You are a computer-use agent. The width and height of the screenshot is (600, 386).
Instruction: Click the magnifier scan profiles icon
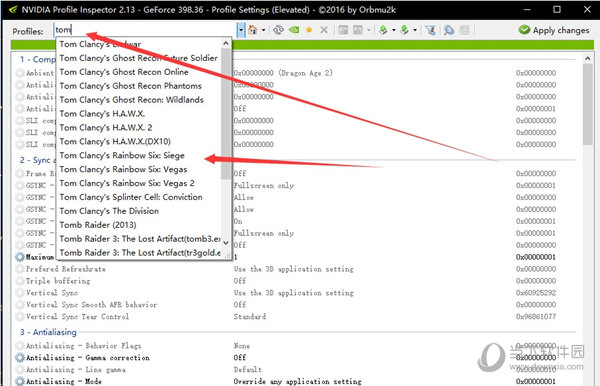[x=449, y=30]
